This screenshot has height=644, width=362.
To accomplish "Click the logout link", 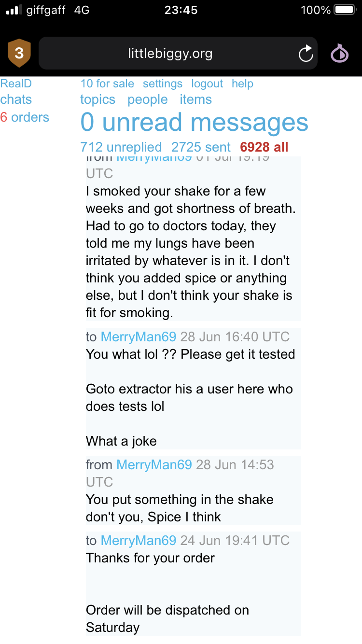I will 207,84.
